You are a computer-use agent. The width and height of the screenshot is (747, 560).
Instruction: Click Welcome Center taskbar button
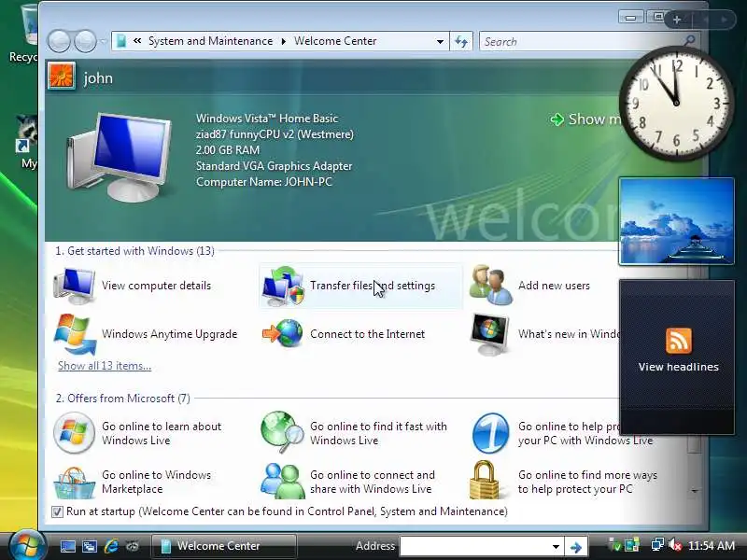[224, 546]
